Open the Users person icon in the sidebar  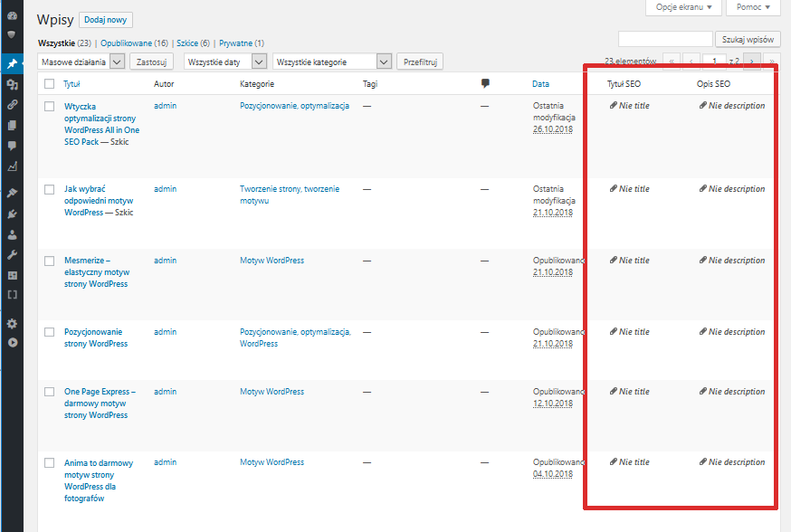(x=12, y=234)
